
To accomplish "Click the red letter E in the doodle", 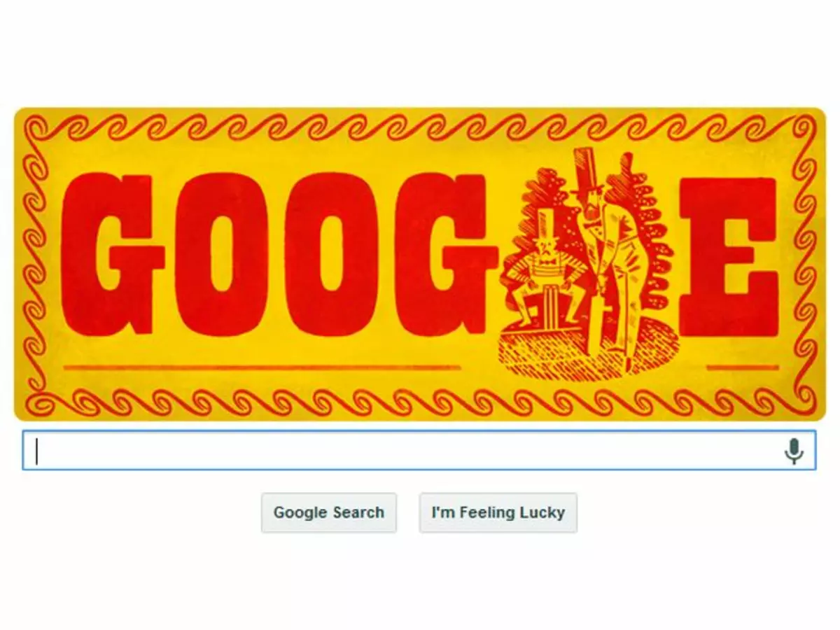I will click(x=729, y=256).
